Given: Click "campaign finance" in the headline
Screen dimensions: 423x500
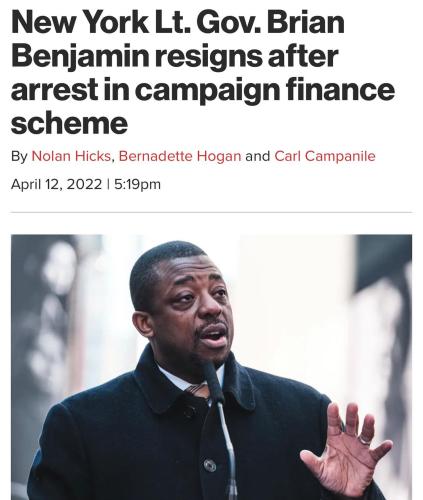Looking at the screenshot, I should pyautogui.click(x=265, y=90).
